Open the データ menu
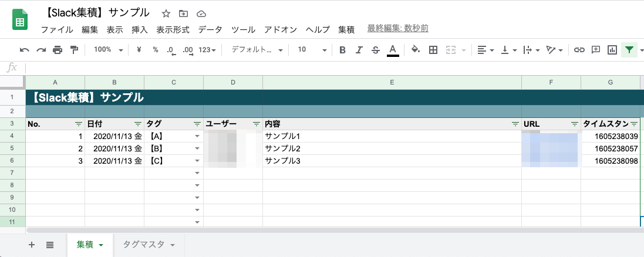The height and width of the screenshot is (257, 644). pos(210,29)
